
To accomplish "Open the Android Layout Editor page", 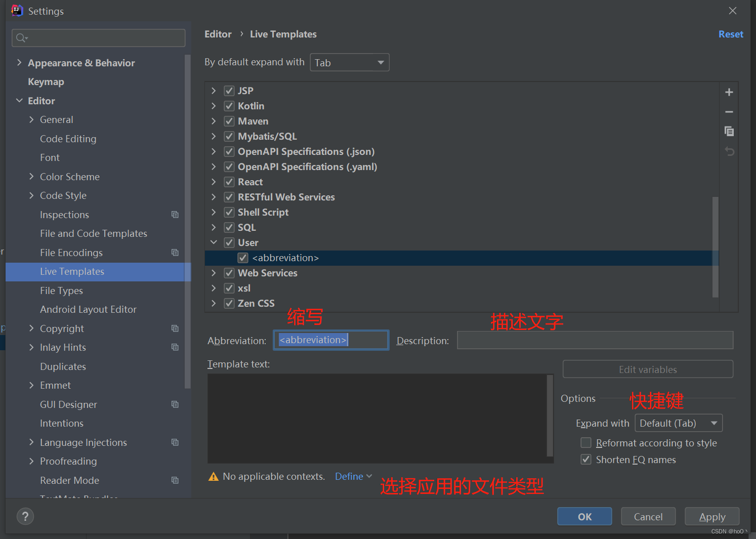I will (x=88, y=309).
